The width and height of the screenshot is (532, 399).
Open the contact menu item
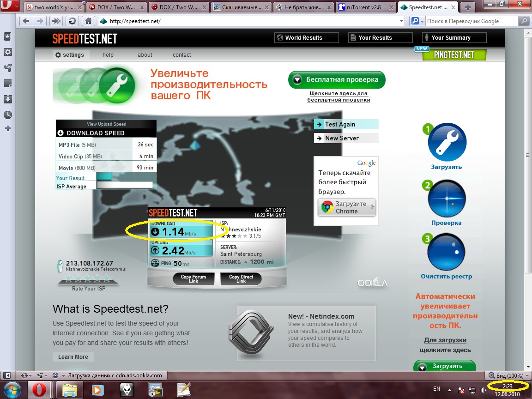(182, 54)
